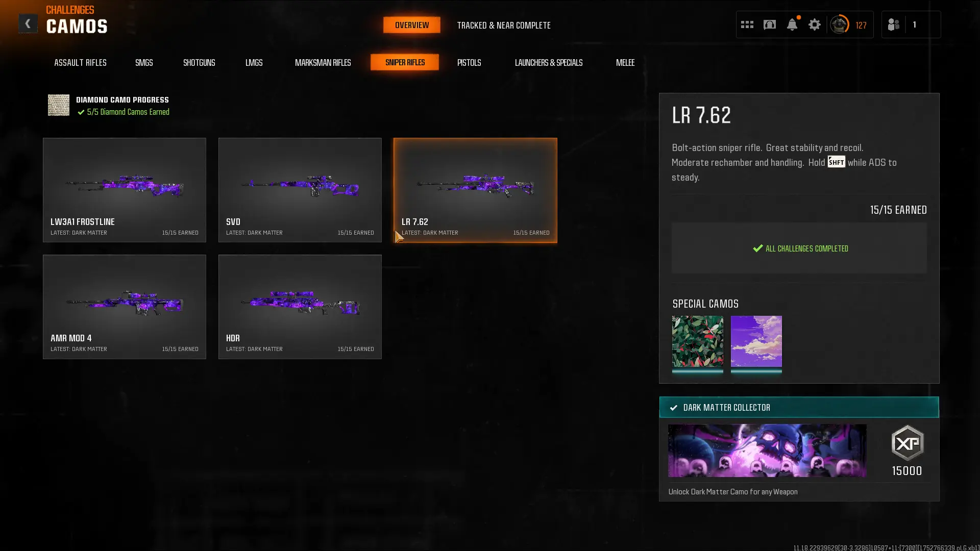Select the green leaves special camo
The height and width of the screenshot is (551, 980).
click(697, 341)
